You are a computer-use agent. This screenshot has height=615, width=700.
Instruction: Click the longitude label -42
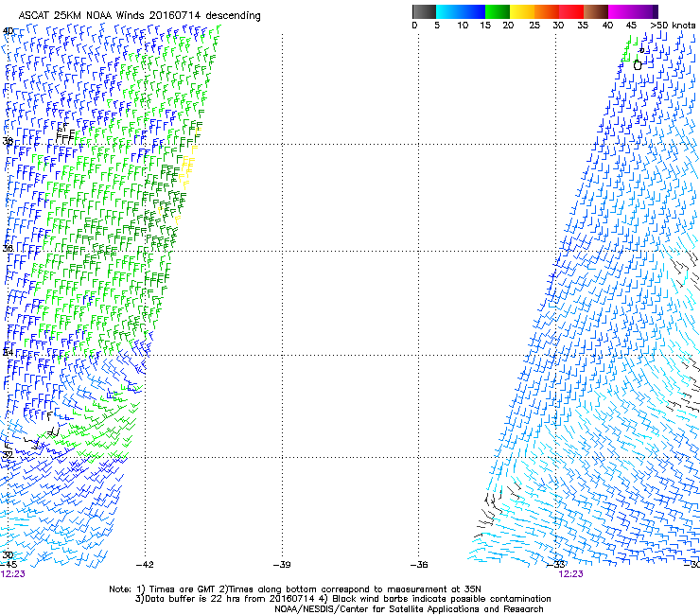pyautogui.click(x=145, y=565)
